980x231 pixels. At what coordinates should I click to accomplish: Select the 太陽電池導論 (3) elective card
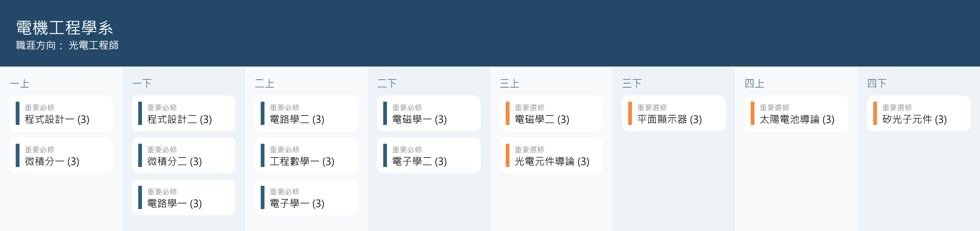click(x=796, y=114)
